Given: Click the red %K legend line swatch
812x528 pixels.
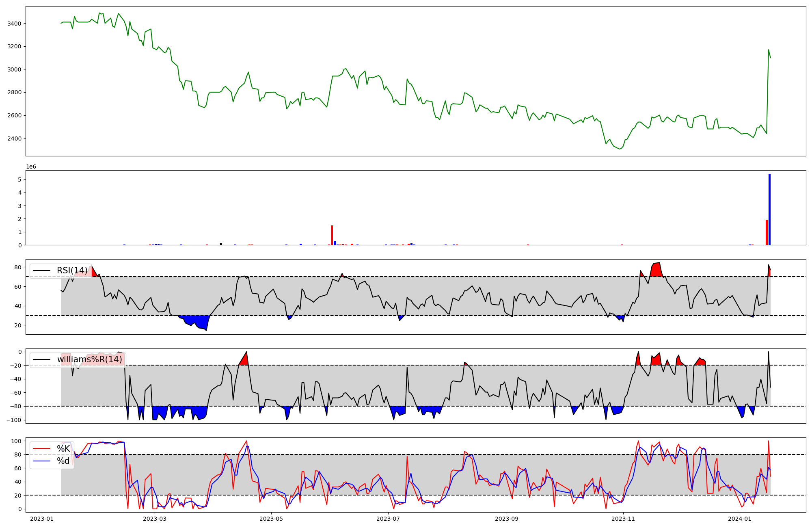Looking at the screenshot, I should (x=41, y=449).
